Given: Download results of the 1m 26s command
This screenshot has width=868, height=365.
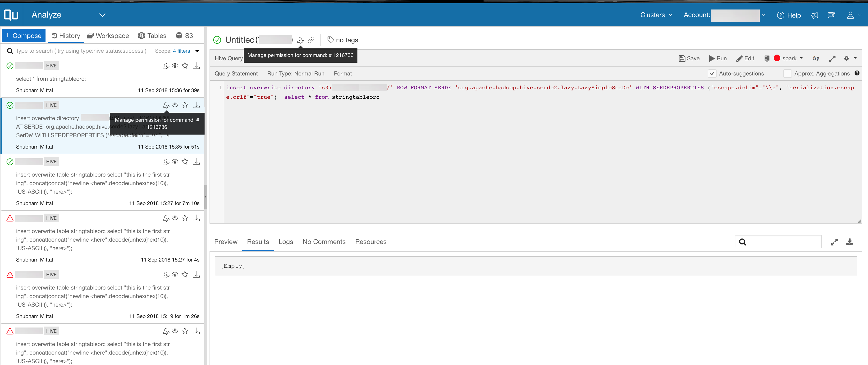Looking at the screenshot, I should pos(196,275).
